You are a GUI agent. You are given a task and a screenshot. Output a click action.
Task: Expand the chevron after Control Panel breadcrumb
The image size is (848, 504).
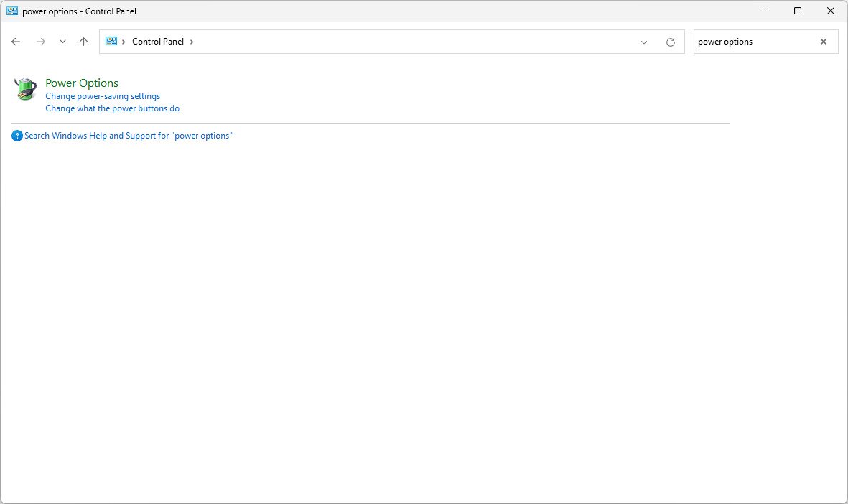point(192,42)
